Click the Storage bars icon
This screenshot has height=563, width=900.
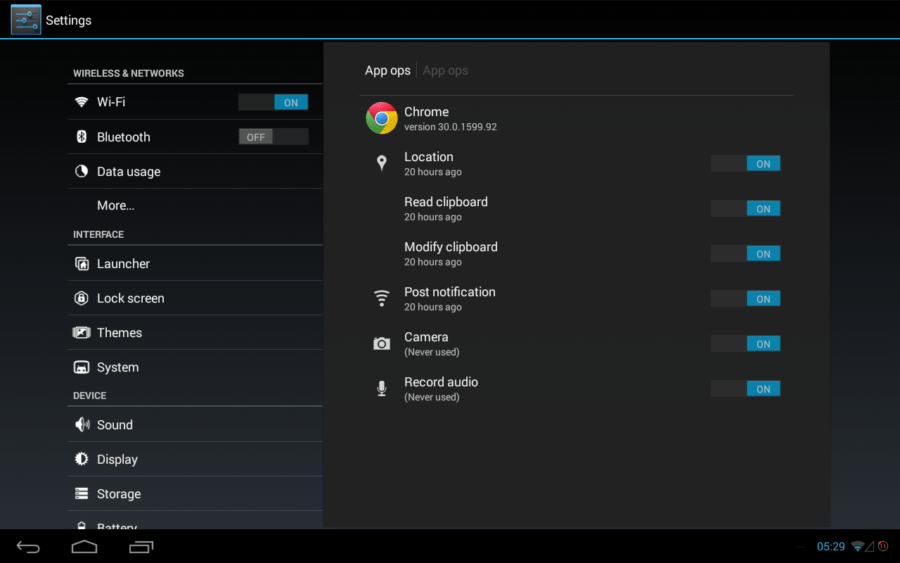coord(82,494)
